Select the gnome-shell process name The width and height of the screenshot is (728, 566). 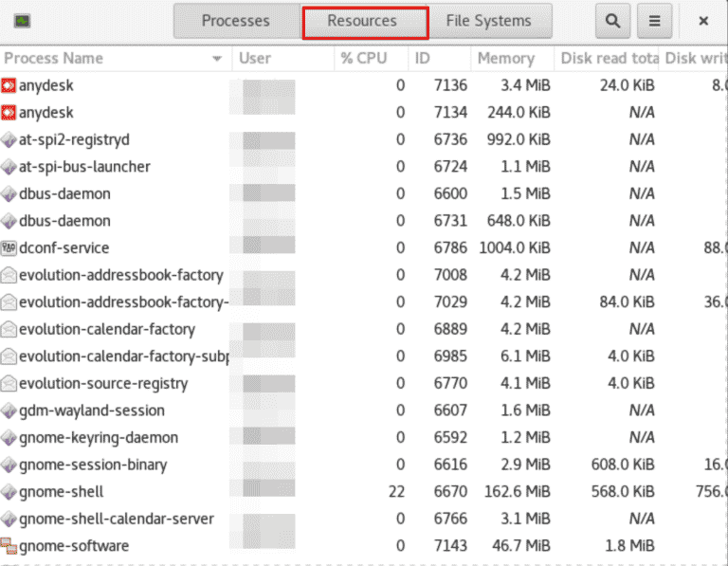point(62,492)
